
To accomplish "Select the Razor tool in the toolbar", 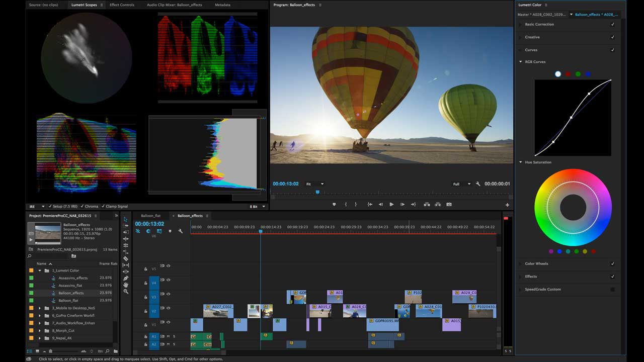I will 126,258.
